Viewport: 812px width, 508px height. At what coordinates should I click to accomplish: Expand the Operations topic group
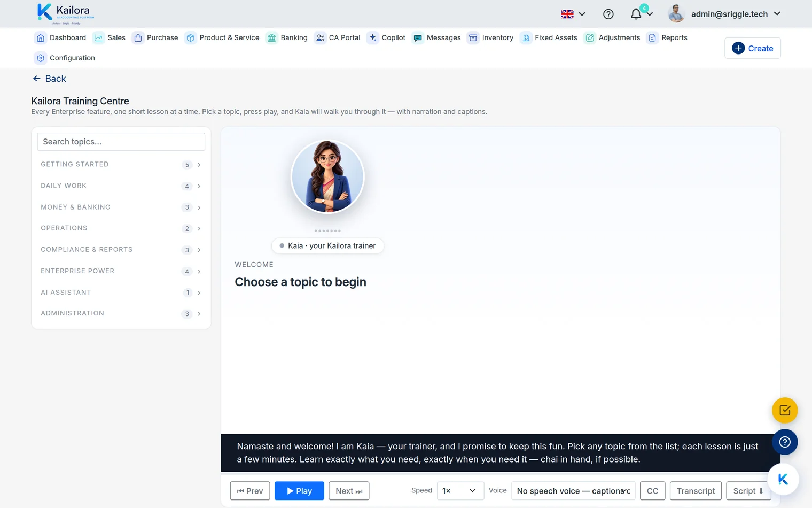coord(121,228)
